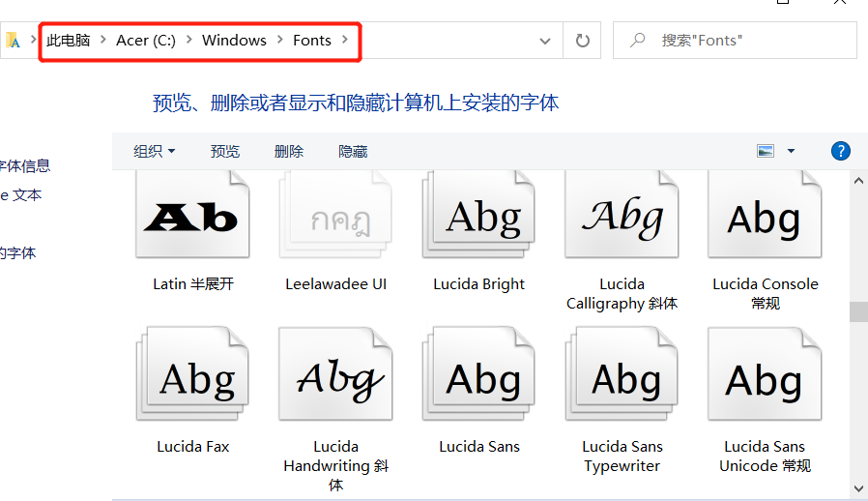
Task: Click the vertical scrollbar thumb
Action: coord(858,311)
